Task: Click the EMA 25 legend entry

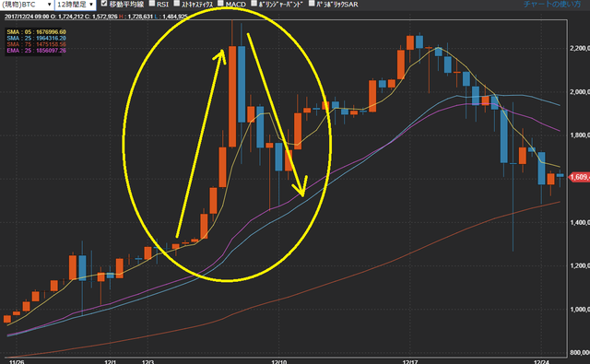Action: (x=36, y=51)
